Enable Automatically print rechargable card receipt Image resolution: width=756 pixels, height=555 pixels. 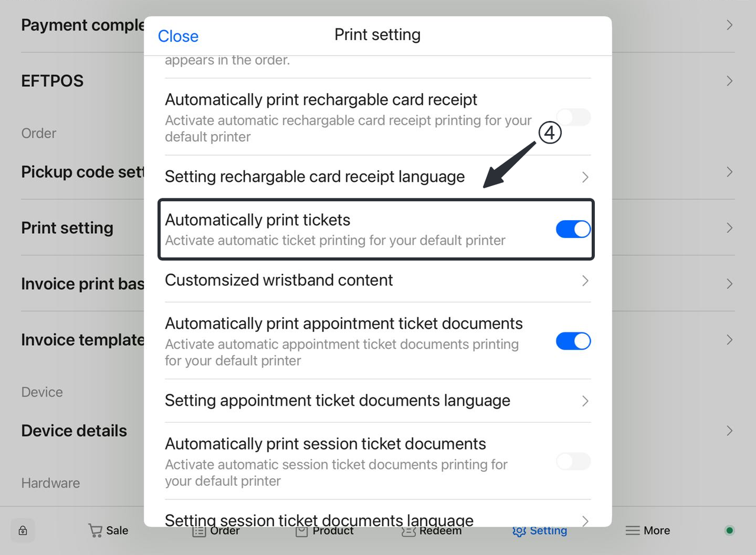(x=573, y=117)
